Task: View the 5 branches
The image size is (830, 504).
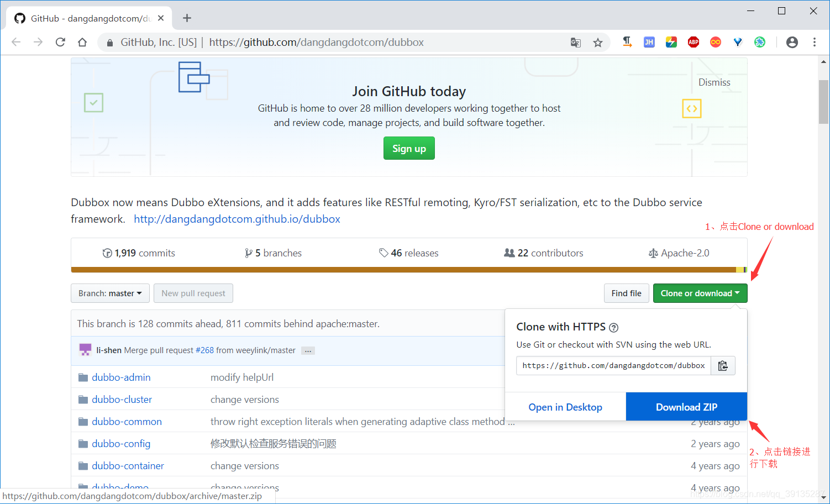Action: tap(273, 253)
